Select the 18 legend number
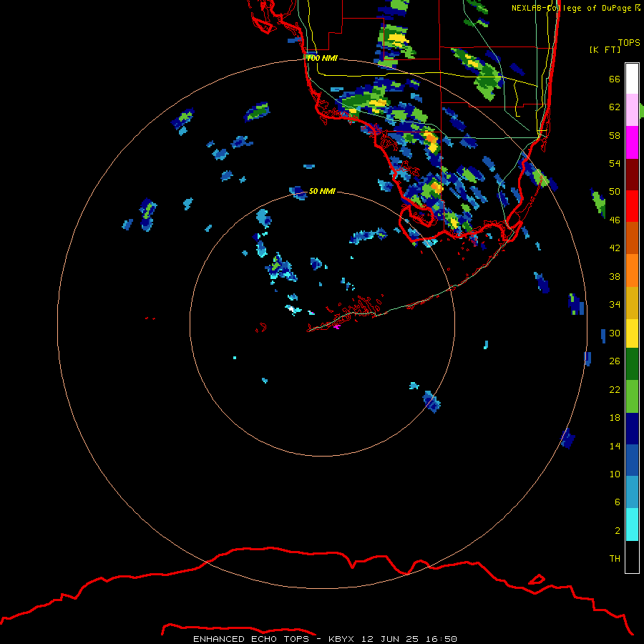Image resolution: width=644 pixels, height=644 pixels. pos(615,418)
